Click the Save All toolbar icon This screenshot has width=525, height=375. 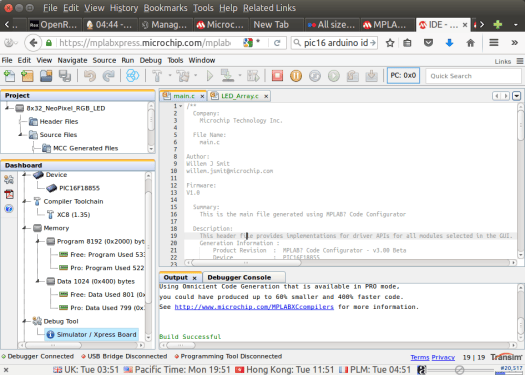pyautogui.click(x=65, y=76)
